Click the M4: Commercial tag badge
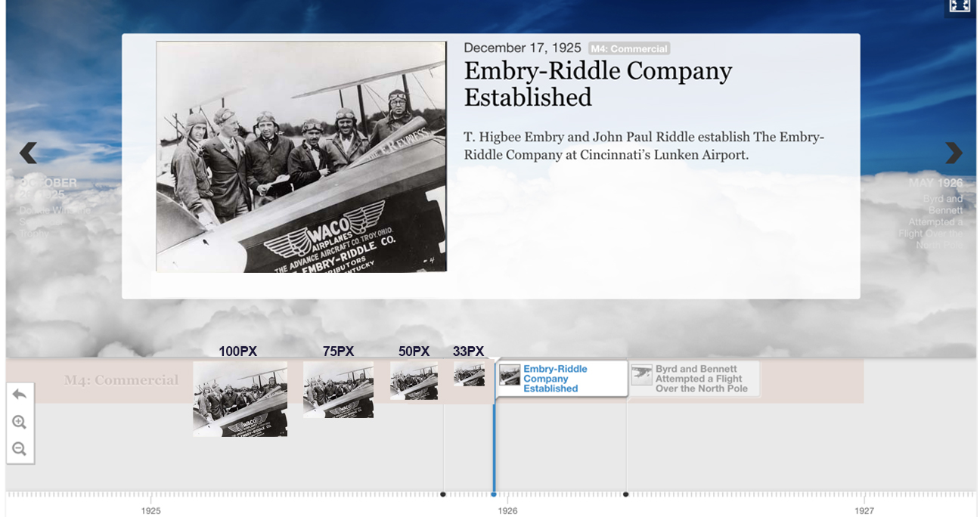 click(629, 49)
